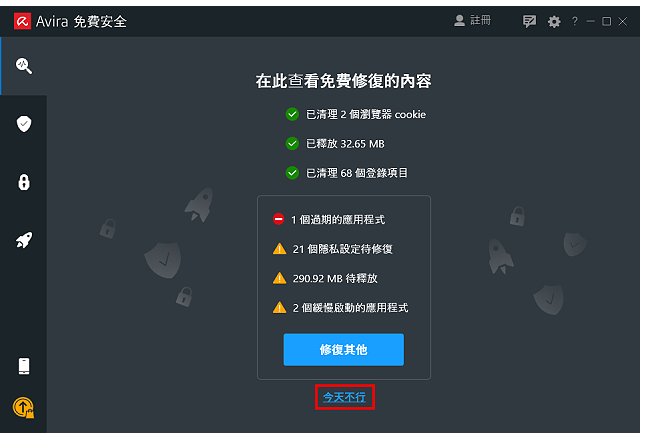Click the 今天不行 link

(344, 397)
